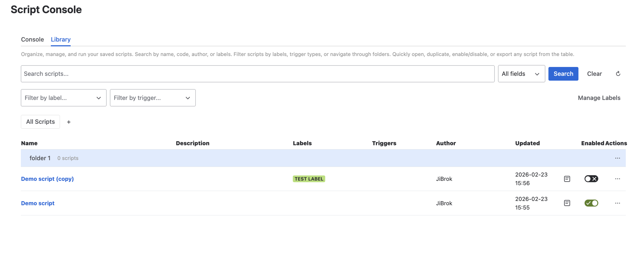Click Clear to reset the search
This screenshot has height=262, width=644.
[x=594, y=74]
